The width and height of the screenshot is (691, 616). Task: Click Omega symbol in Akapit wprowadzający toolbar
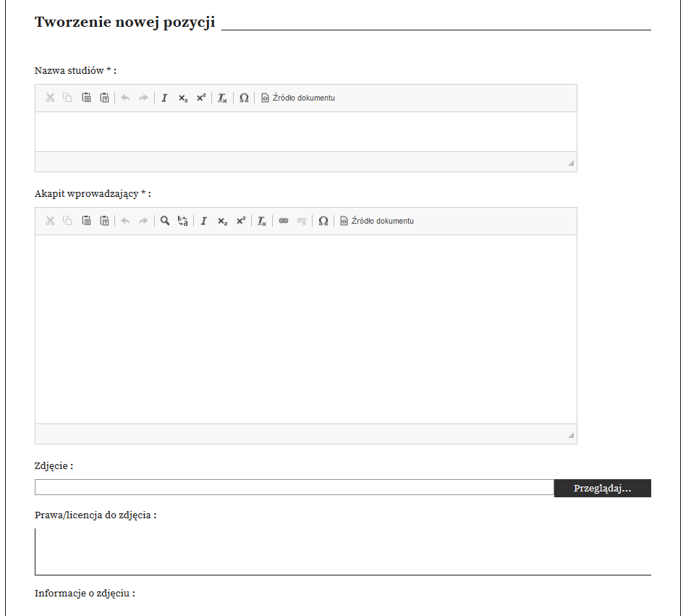click(323, 221)
